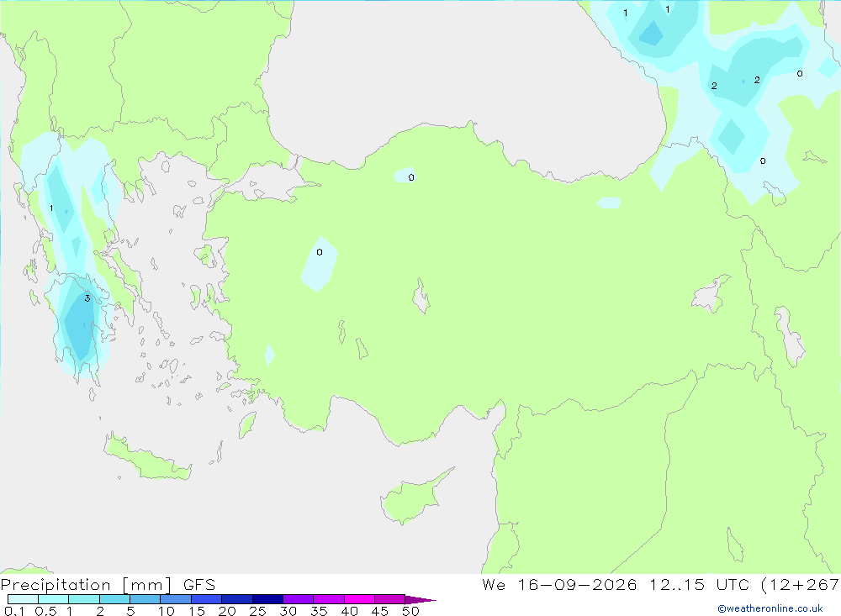Click the 'Precipitation [mm]' title text
841x616 pixels.
point(86,585)
